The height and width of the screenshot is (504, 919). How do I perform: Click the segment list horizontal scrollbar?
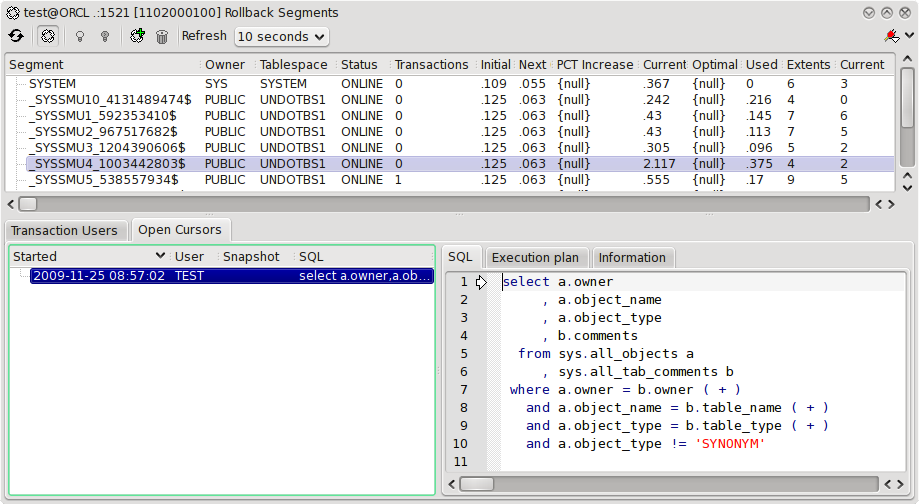point(440,204)
